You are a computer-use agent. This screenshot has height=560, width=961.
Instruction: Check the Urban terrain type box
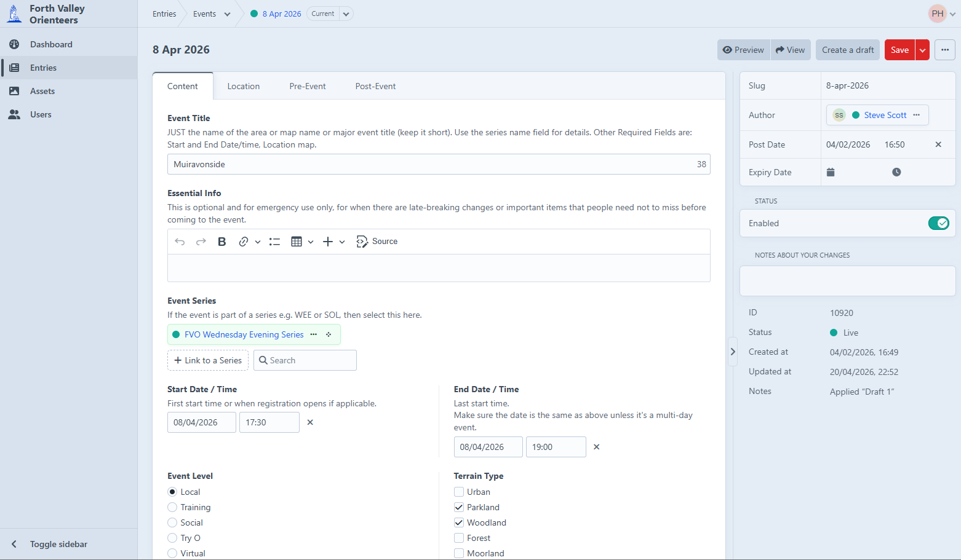[x=459, y=492]
